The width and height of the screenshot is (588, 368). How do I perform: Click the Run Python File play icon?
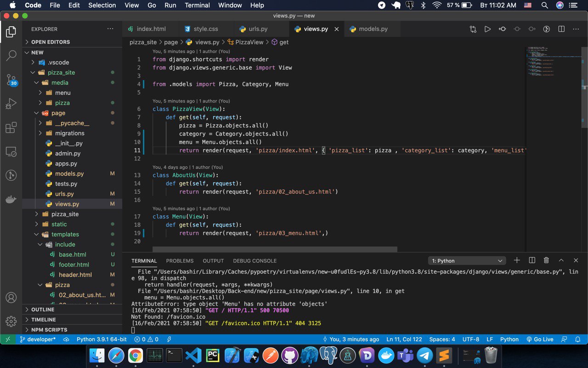(x=487, y=29)
